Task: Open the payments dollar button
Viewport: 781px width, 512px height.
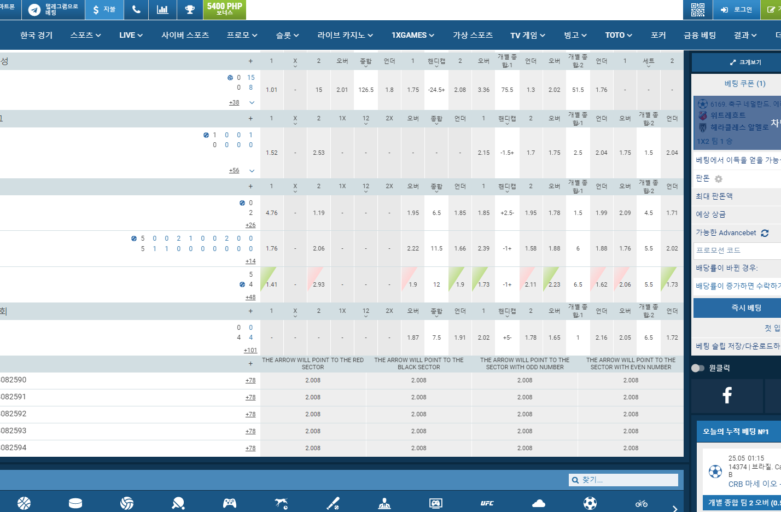Action: (x=104, y=9)
